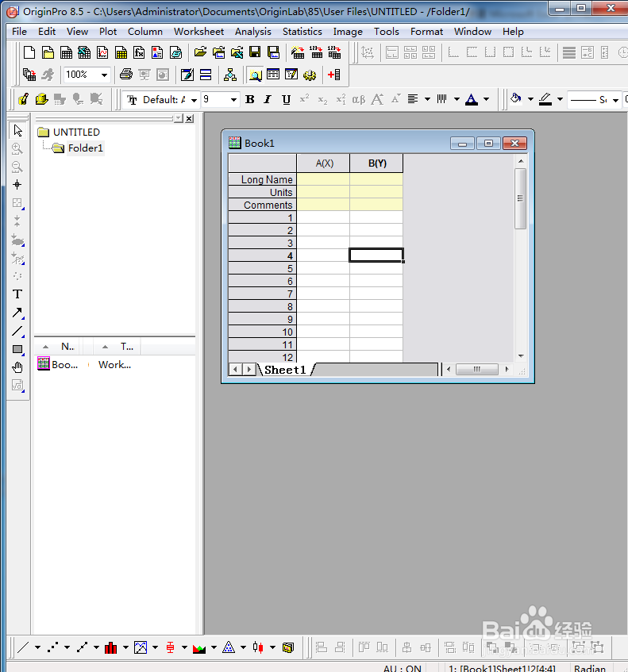Click the New Matrix icon

click(x=121, y=52)
